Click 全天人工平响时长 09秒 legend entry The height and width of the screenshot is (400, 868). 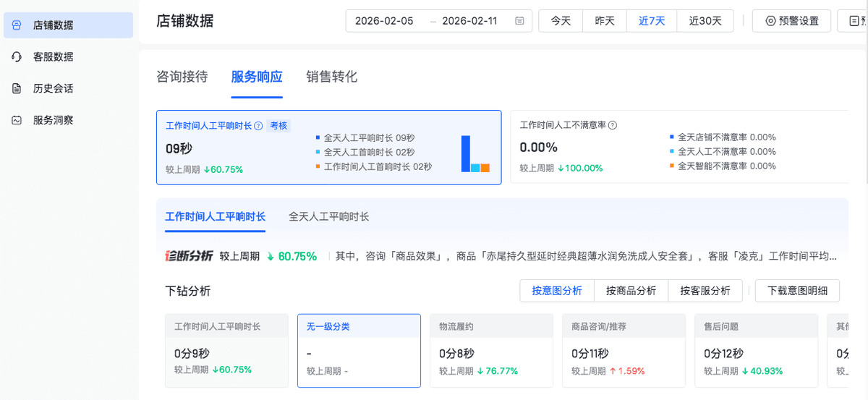[365, 138]
